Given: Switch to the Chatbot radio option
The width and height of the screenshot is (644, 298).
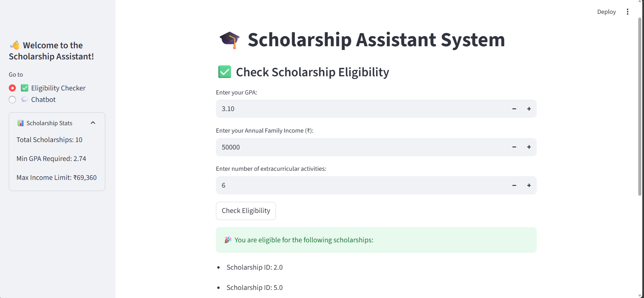Looking at the screenshot, I should pos(12,100).
